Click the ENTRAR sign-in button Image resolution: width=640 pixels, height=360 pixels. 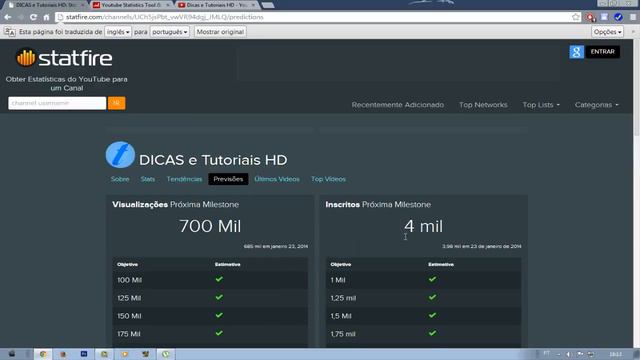(602, 52)
